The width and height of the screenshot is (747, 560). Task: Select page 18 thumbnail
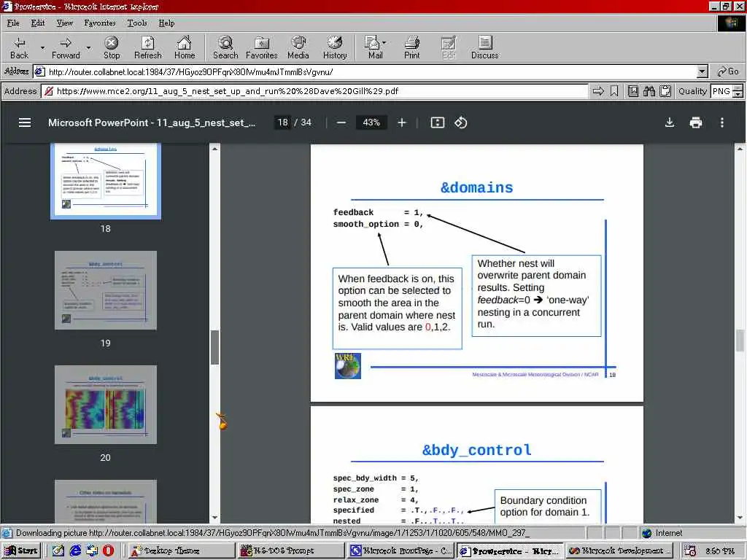click(105, 181)
